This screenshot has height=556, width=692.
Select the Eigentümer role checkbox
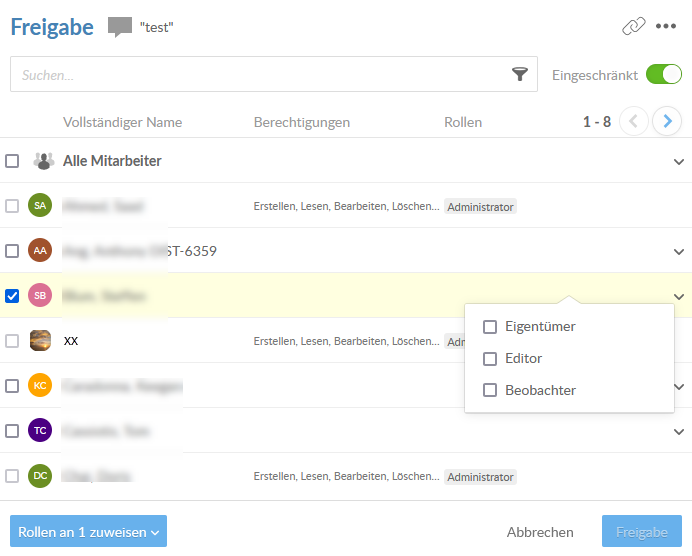[490, 327]
